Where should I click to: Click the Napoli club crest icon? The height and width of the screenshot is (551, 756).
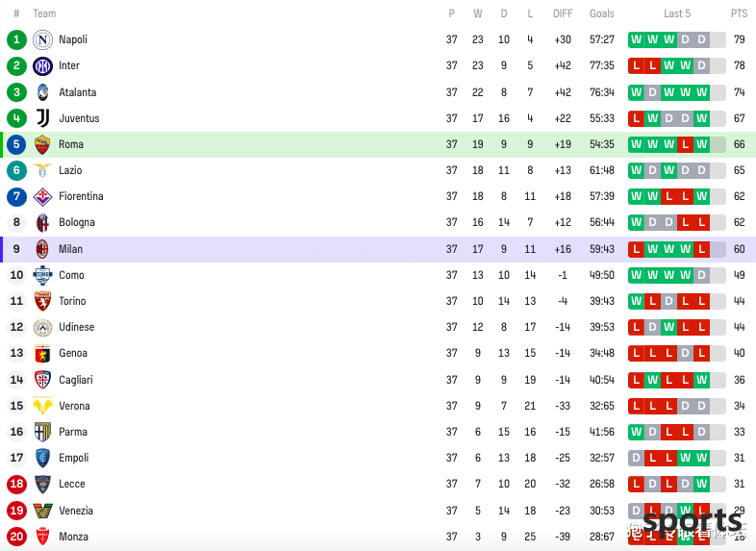42,39
